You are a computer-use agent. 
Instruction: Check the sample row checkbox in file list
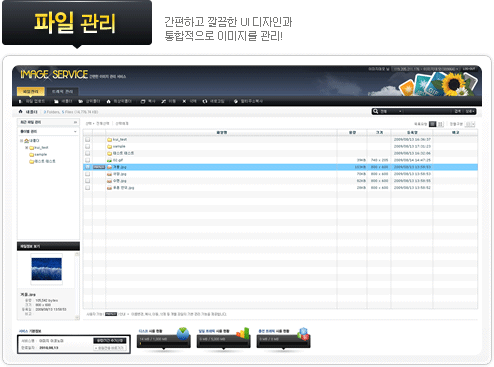(x=87, y=146)
